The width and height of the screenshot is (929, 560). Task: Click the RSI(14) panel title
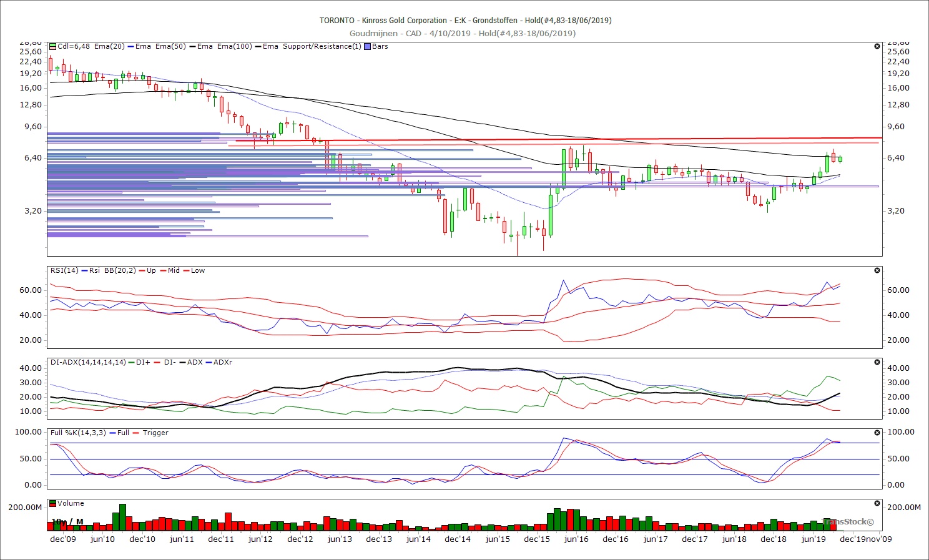pos(66,270)
